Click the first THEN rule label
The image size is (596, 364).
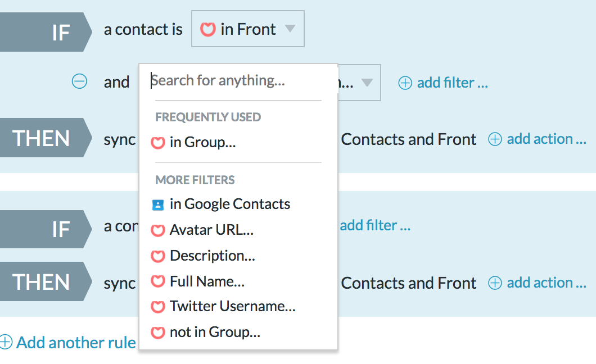(x=46, y=138)
